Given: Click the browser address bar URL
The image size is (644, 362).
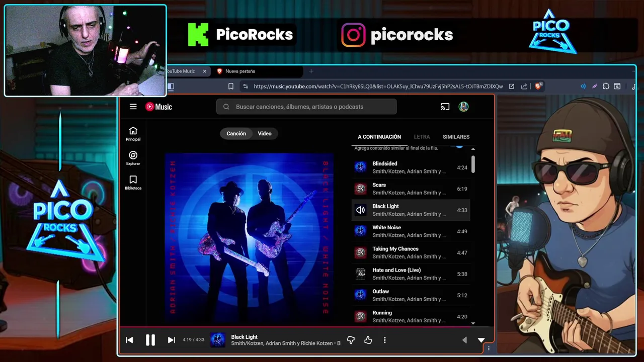Looking at the screenshot, I should pyautogui.click(x=378, y=86).
